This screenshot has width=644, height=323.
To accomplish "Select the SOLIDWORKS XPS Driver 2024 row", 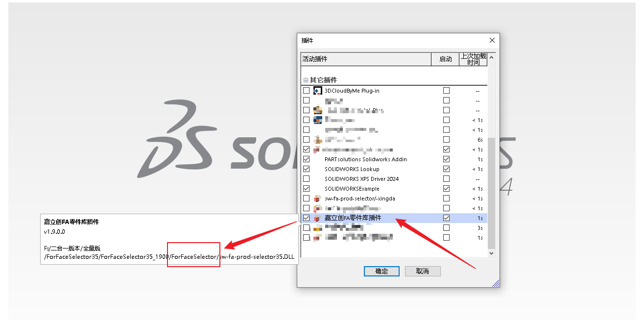I will (361, 179).
